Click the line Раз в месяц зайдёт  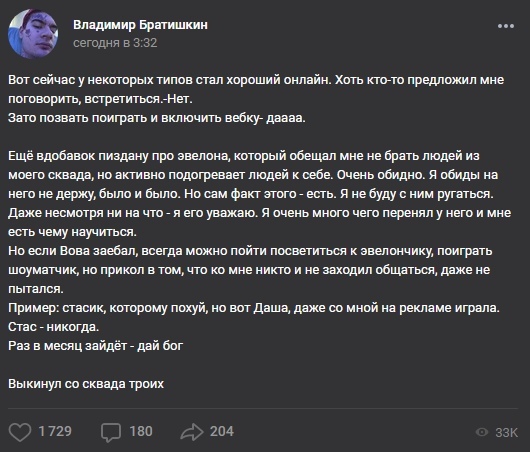(x=96, y=346)
